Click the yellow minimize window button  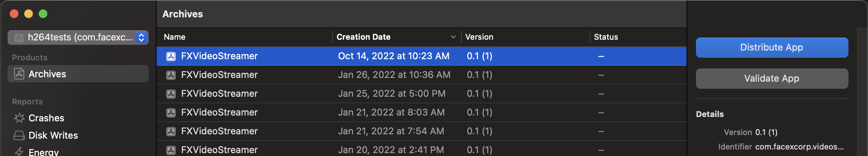pos(29,14)
